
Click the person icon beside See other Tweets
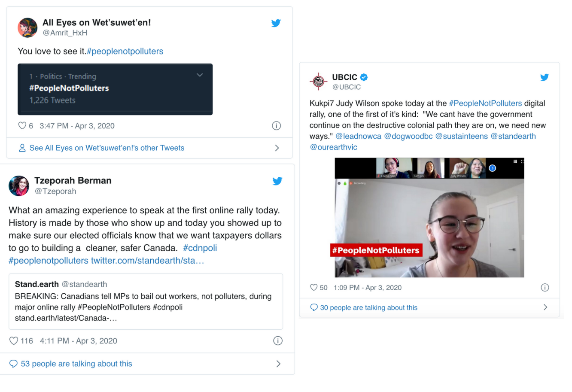[x=22, y=148]
